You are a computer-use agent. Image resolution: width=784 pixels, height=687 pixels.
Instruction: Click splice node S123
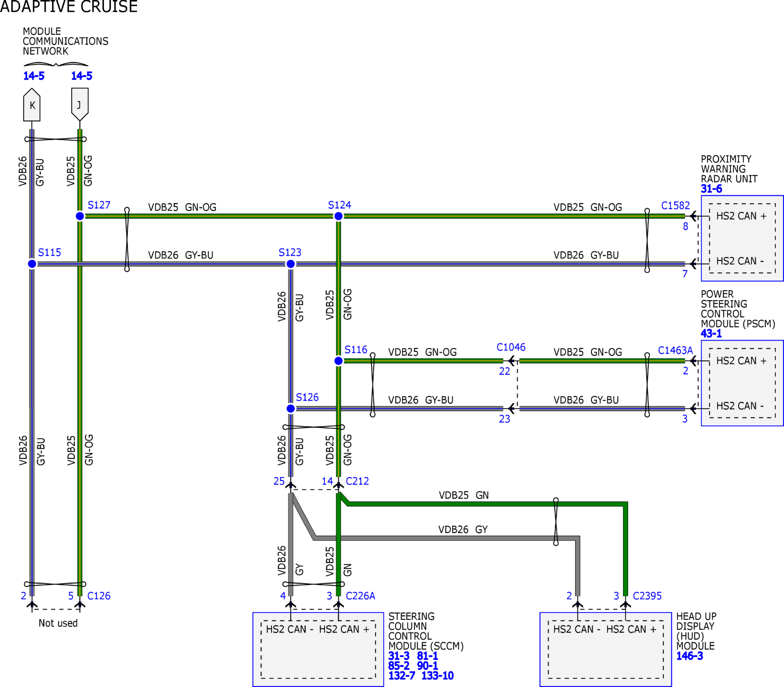(291, 264)
